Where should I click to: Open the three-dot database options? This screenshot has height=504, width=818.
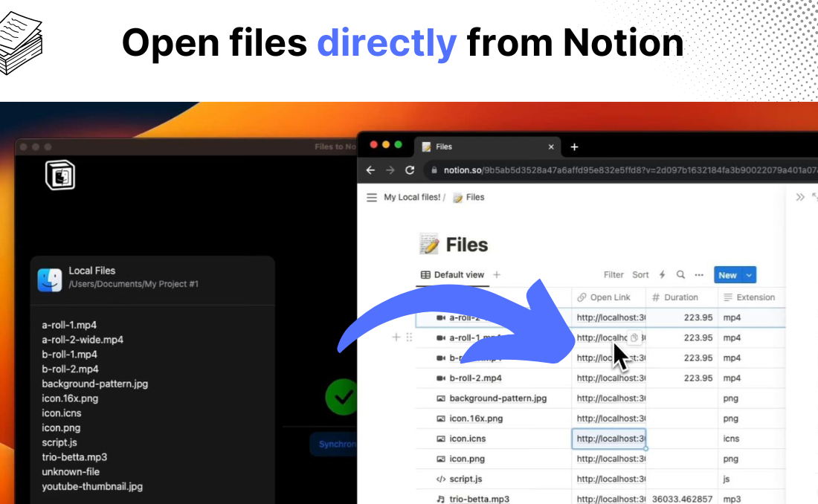[x=699, y=275]
